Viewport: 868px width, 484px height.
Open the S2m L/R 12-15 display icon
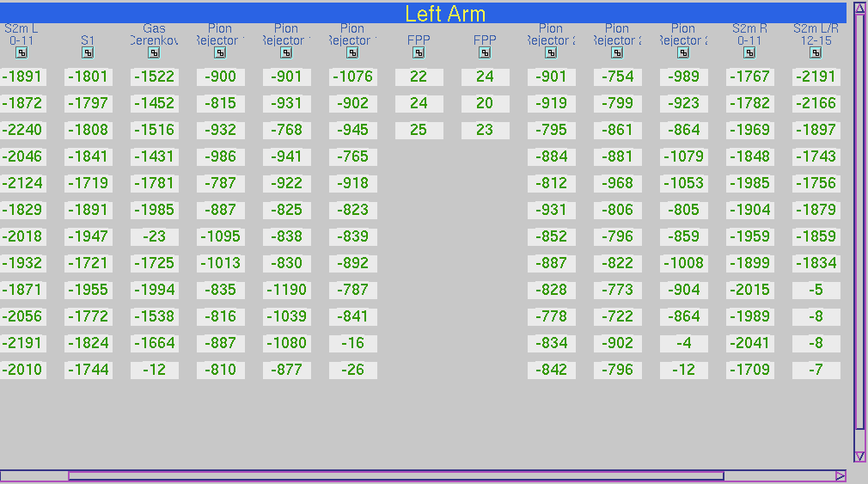(816, 53)
